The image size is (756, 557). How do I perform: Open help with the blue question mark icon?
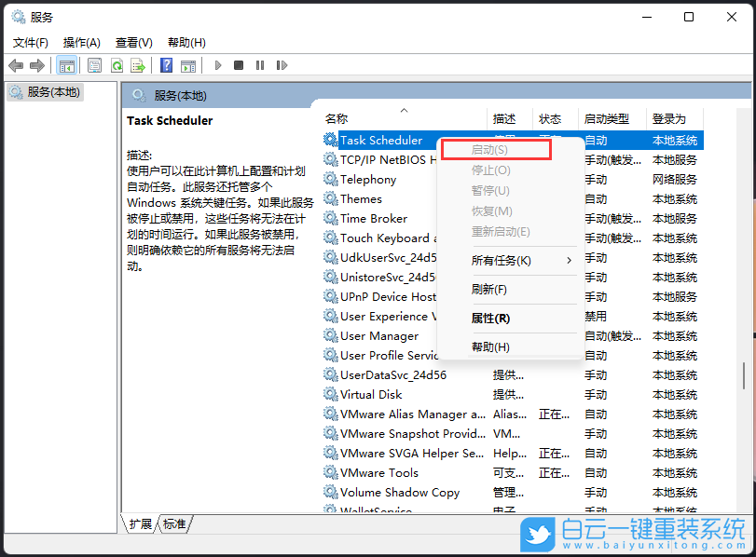[x=166, y=65]
